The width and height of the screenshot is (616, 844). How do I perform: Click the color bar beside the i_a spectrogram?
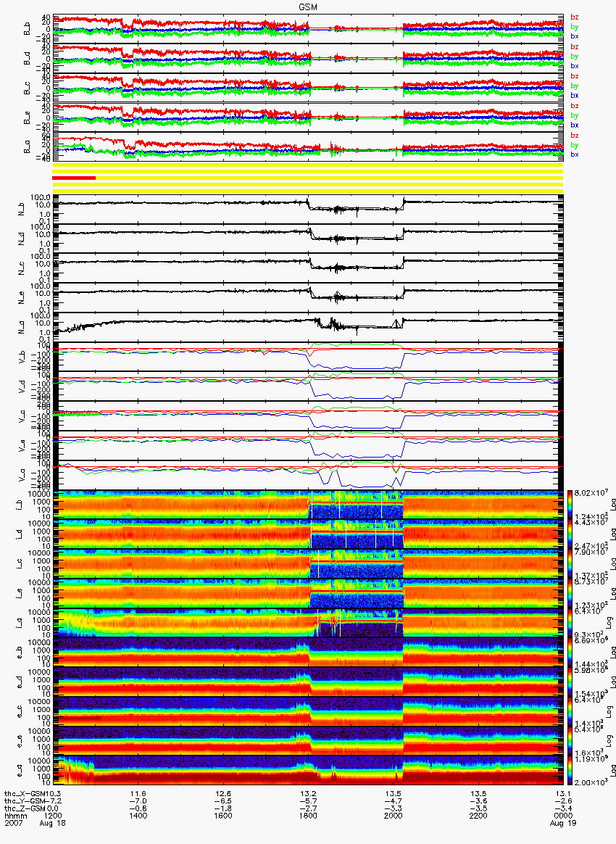click(x=570, y=624)
